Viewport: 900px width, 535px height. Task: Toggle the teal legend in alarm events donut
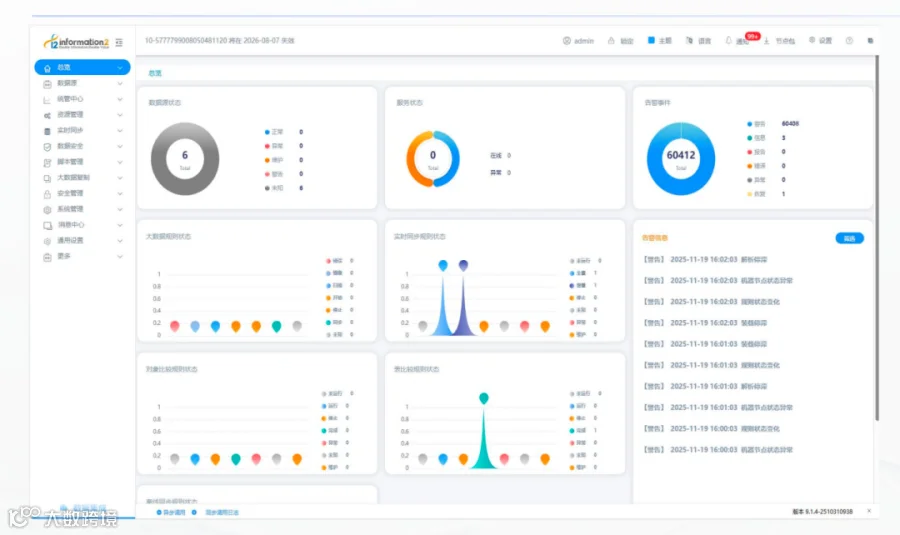tap(757, 138)
